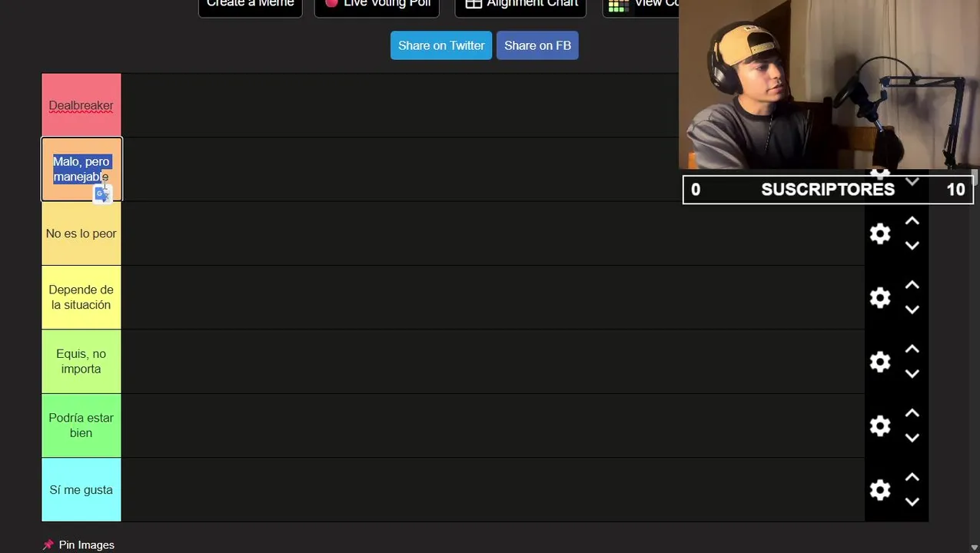Viewport: 980px width, 553px height.
Task: Select the red Dealbreaker tier label
Action: pyautogui.click(x=81, y=105)
